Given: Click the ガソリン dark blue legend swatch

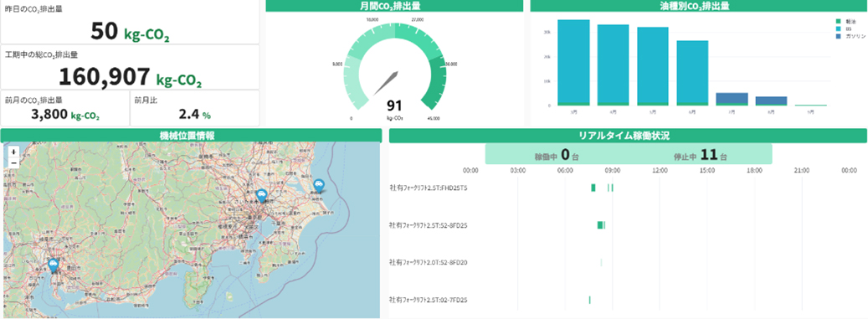Looking at the screenshot, I should click(x=838, y=35).
